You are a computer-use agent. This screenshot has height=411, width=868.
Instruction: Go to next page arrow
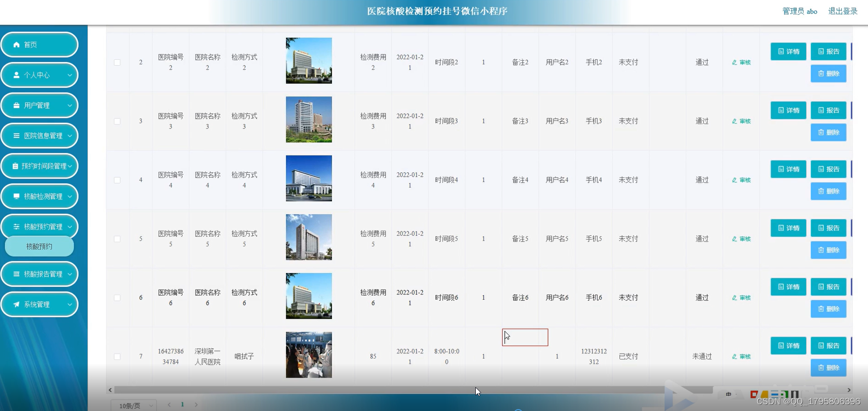[196, 405]
